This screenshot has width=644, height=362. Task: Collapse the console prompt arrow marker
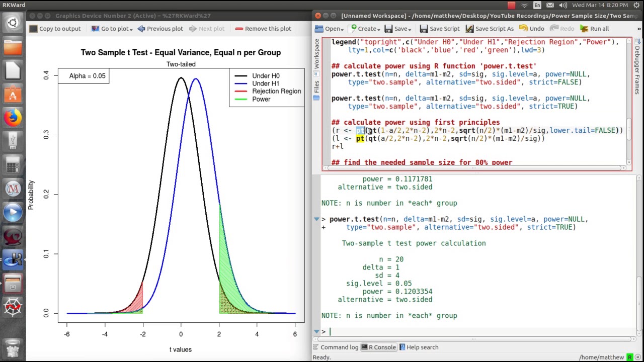(x=316, y=331)
